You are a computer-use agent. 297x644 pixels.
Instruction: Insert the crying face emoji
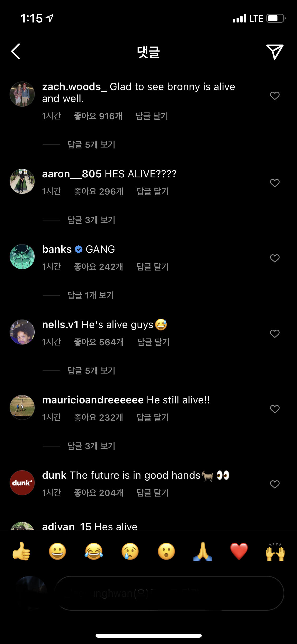(x=130, y=551)
